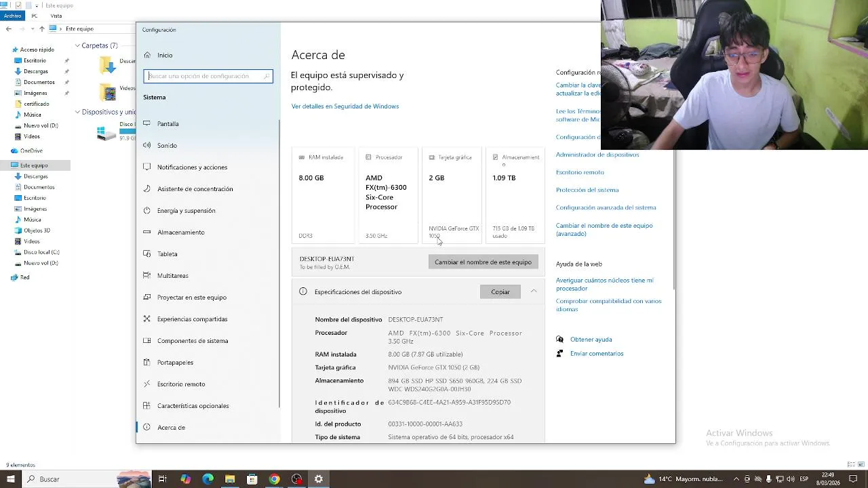
Task: Collapse the Carpetas (7) group in Explorer
Action: 77,45
